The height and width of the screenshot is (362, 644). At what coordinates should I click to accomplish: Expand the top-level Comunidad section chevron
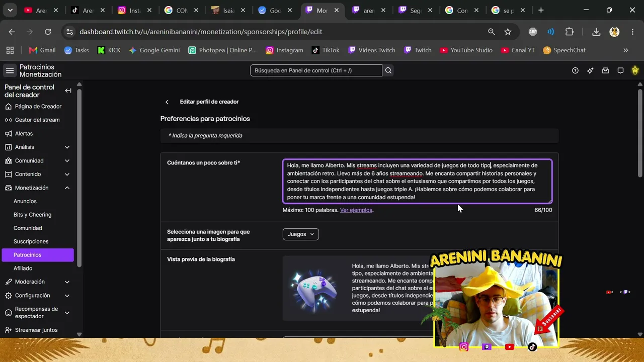pos(67,161)
